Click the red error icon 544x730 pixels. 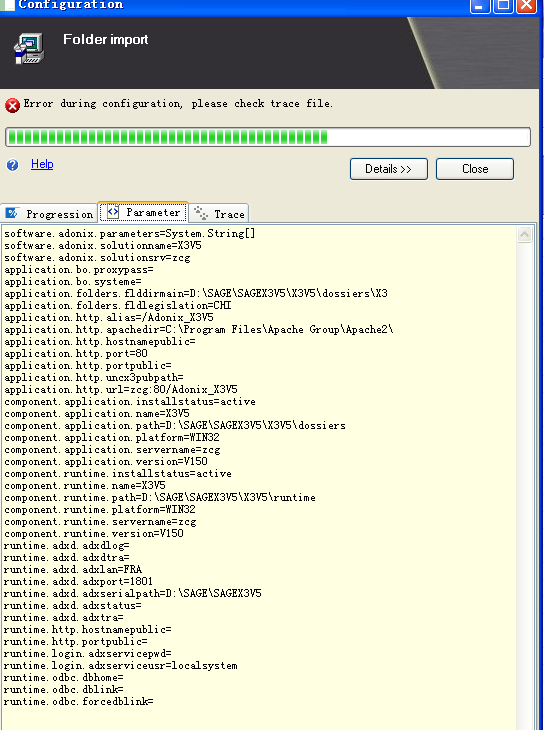tap(13, 105)
